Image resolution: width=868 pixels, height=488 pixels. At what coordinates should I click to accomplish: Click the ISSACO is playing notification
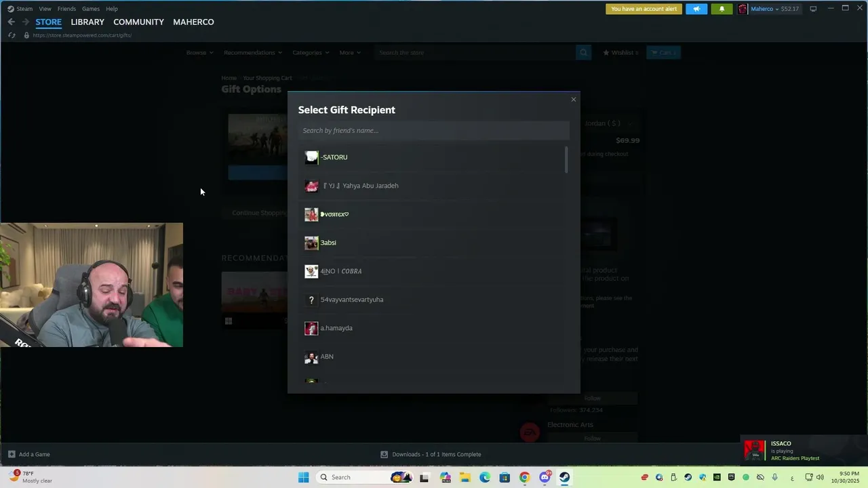pos(803,451)
